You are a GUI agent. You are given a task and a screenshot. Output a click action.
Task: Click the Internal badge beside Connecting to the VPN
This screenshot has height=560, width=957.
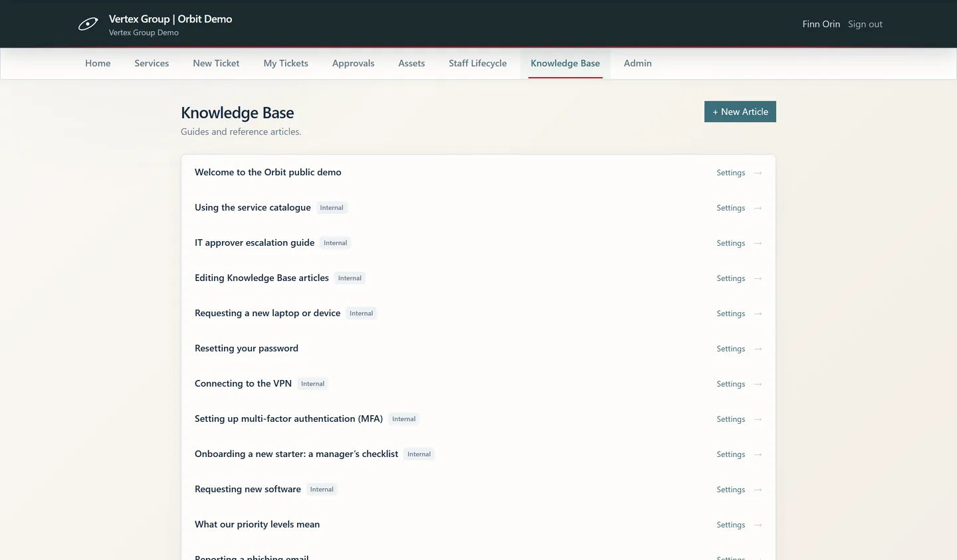pyautogui.click(x=312, y=384)
